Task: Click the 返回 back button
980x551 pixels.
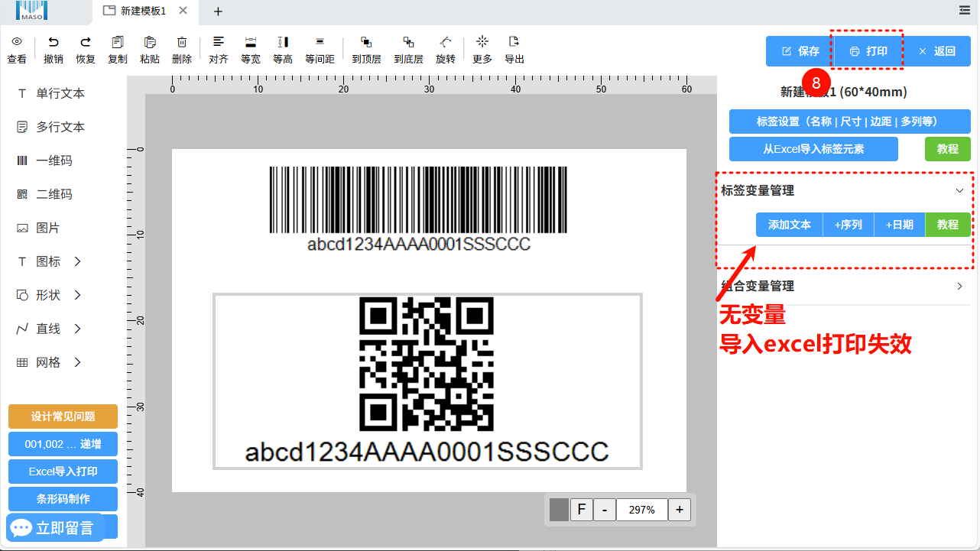Action: pyautogui.click(x=936, y=51)
